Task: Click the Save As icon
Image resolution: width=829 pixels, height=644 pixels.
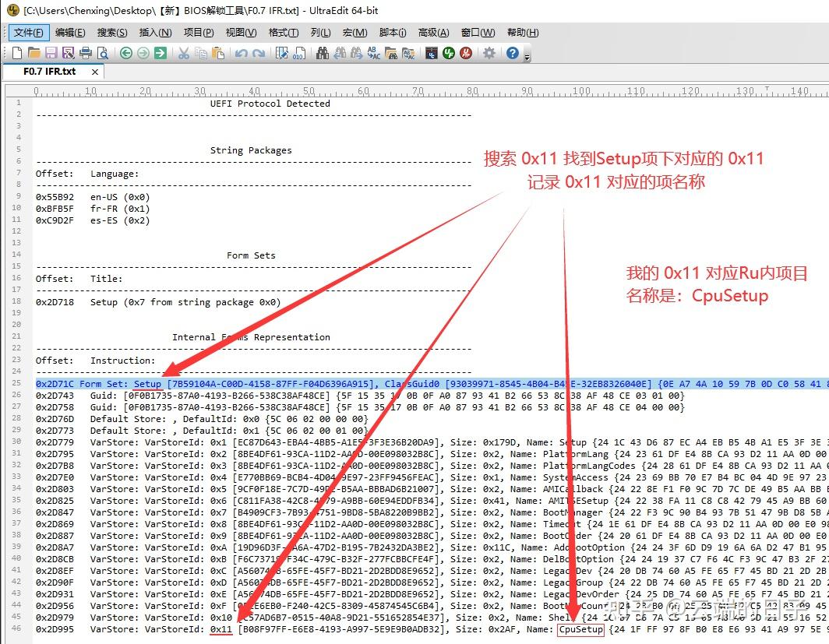Action: tap(69, 53)
